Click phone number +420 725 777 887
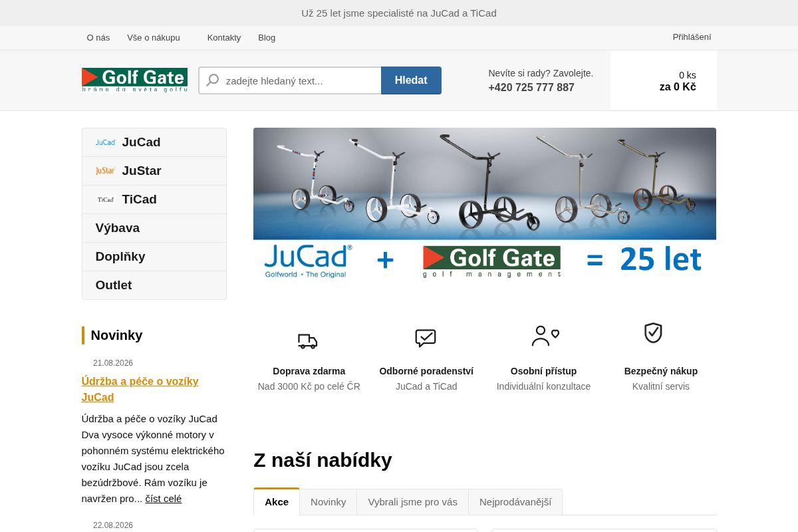The width and height of the screenshot is (798, 532). click(531, 88)
